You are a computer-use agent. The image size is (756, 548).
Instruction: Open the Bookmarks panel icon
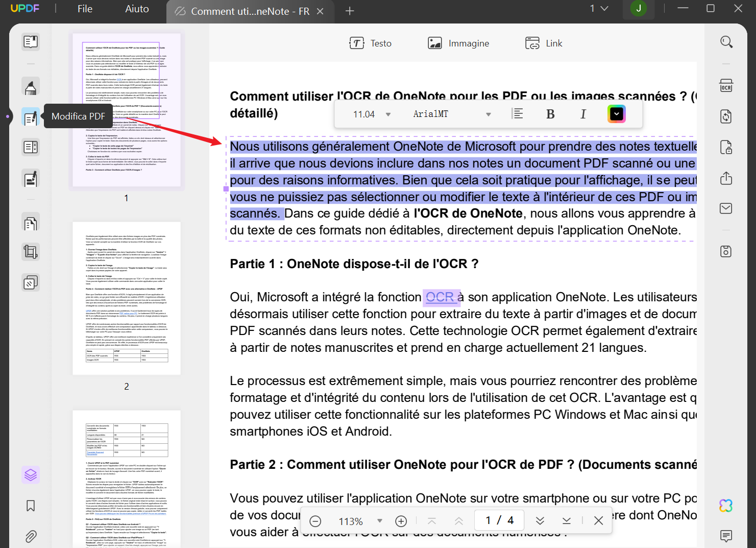pos(31,506)
